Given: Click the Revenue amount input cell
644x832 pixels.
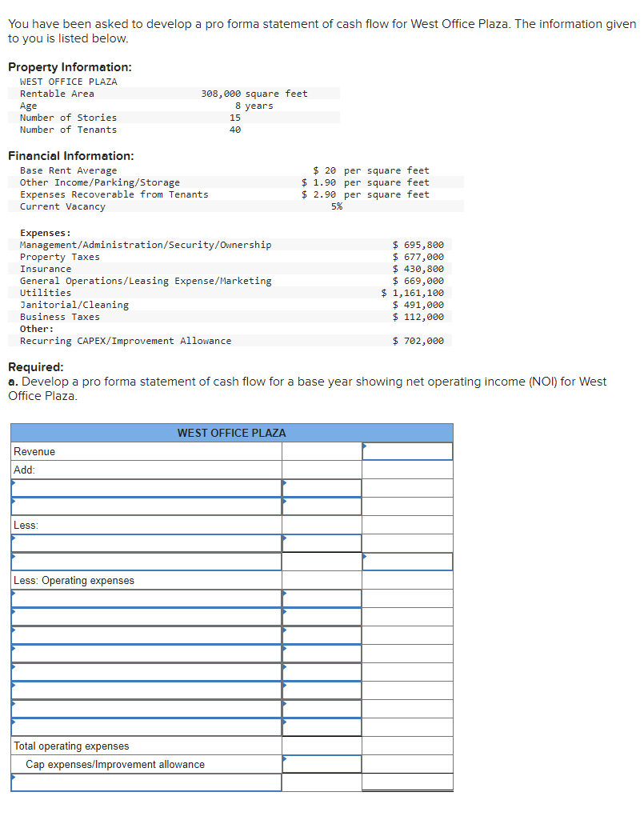Looking at the screenshot, I should click(x=406, y=450).
